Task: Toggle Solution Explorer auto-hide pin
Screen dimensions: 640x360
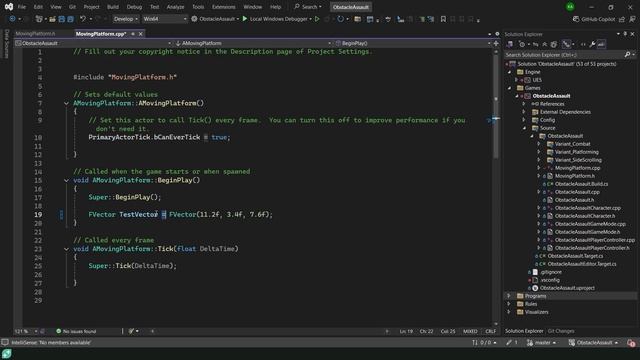Action: pos(625,34)
